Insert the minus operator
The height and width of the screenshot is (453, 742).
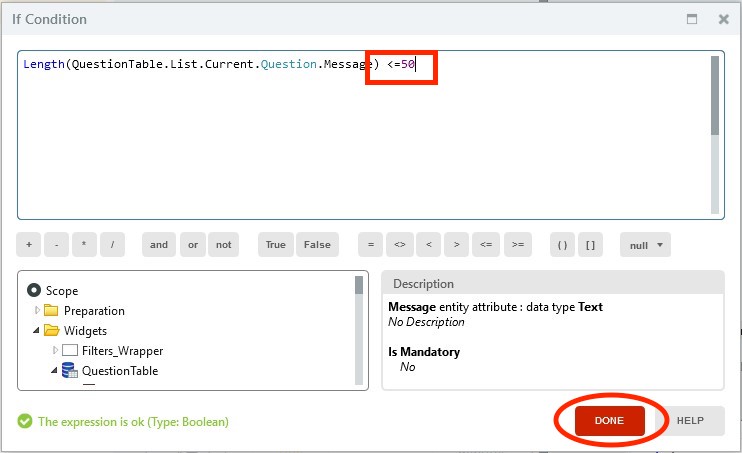[56, 245]
